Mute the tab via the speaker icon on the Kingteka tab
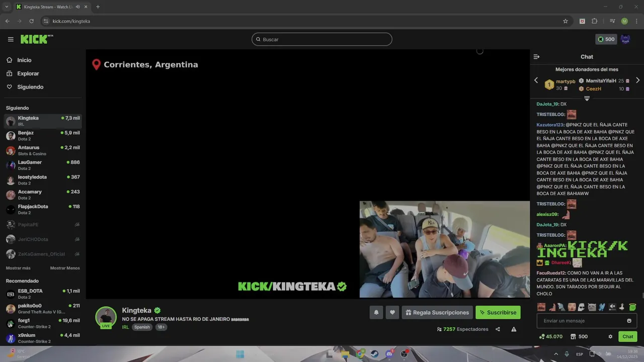644x362 pixels. pos(77,7)
